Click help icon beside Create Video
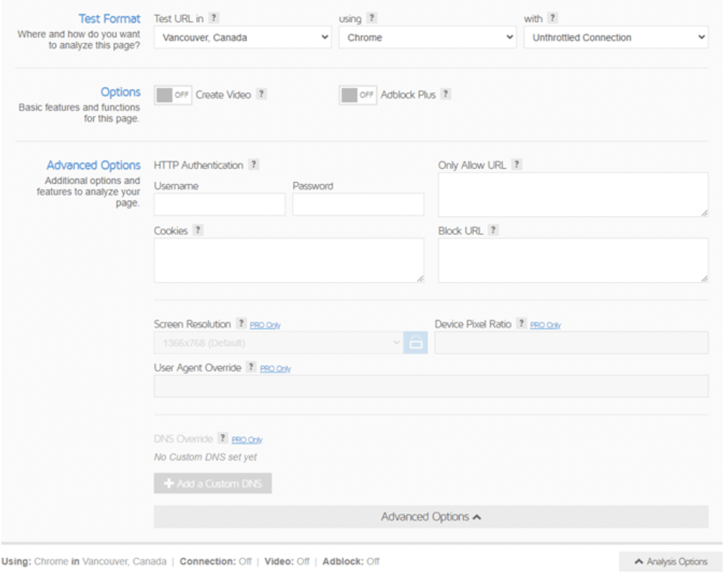 pos(261,95)
